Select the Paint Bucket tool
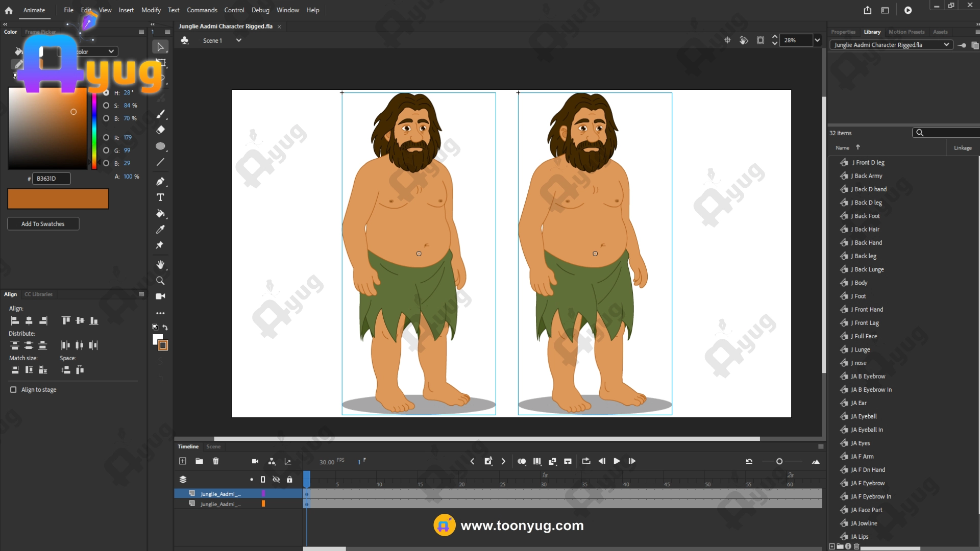The image size is (980, 551). (160, 214)
